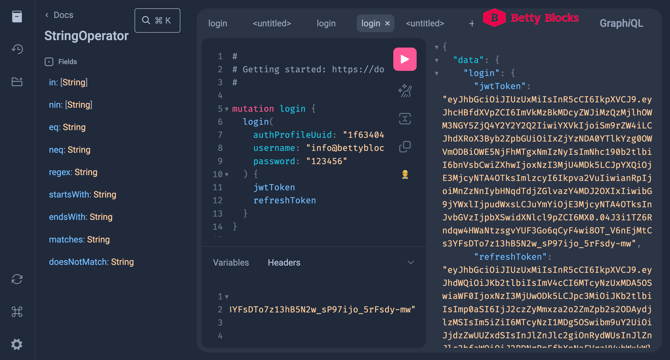
Task: Open the 'doesNotMatch' field documentation
Action: 79,262
